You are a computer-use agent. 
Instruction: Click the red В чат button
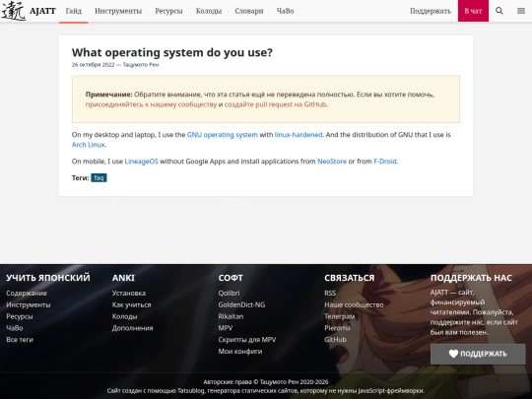[473, 11]
